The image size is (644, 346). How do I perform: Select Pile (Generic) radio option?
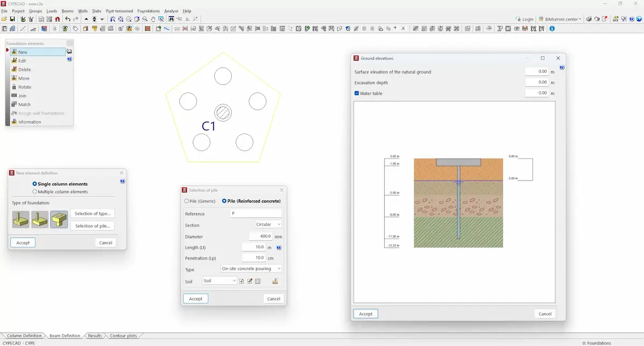pos(187,201)
